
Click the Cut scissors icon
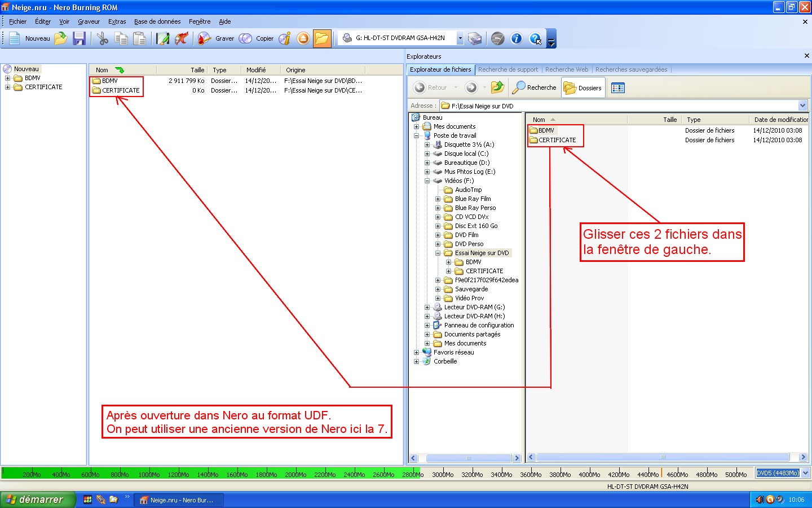point(103,38)
